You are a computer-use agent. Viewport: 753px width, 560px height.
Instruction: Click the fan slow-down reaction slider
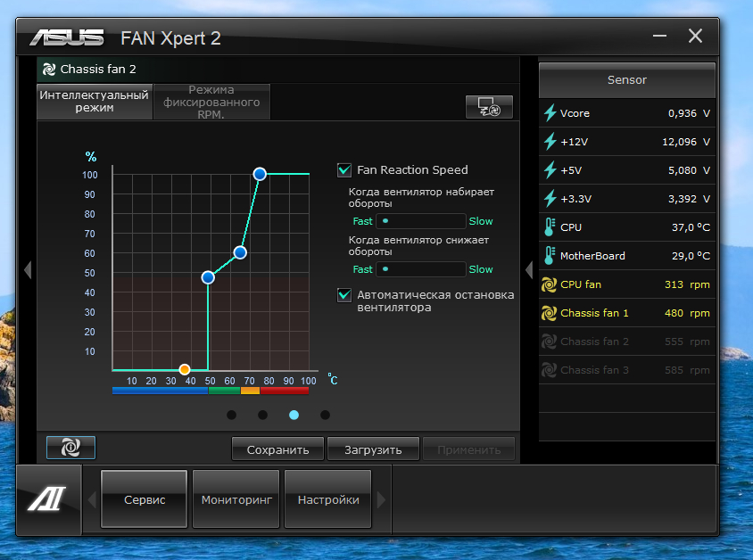point(421,269)
